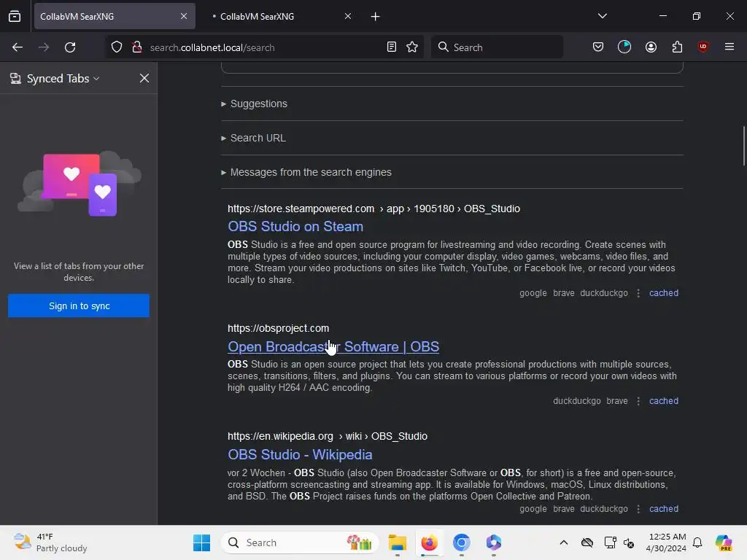The image size is (747, 560).
Task: Open cached link for Wikipedia result
Action: [664, 508]
